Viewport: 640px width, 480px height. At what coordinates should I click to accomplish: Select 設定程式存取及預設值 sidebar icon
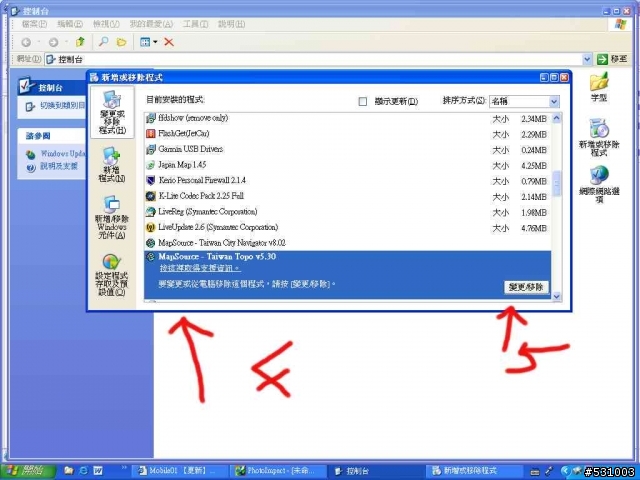pos(111,275)
